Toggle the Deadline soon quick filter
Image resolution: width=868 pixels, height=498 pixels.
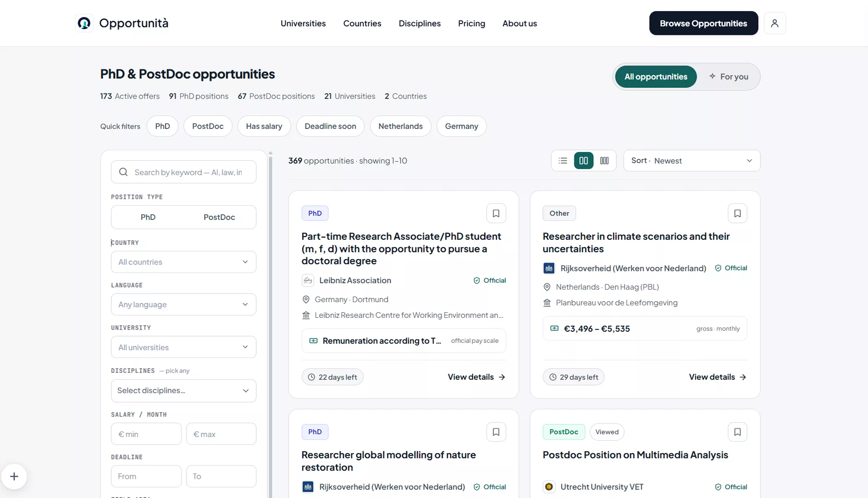click(x=330, y=126)
